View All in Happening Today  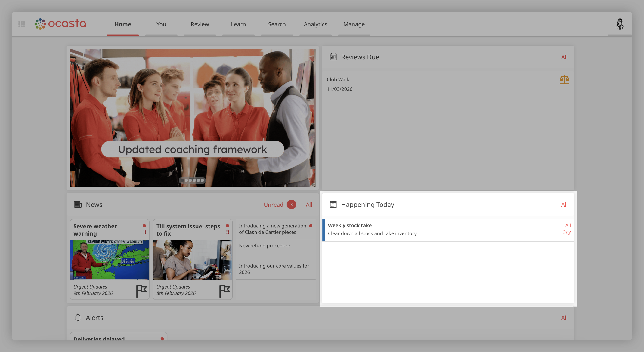pyautogui.click(x=564, y=205)
